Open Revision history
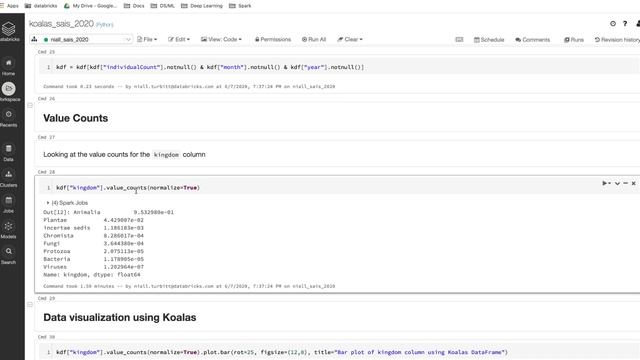640x360 pixels. pos(617,40)
